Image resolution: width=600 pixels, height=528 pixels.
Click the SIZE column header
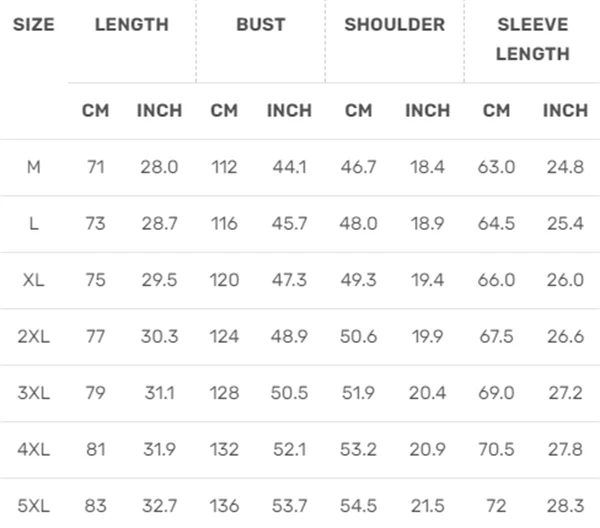[34, 25]
